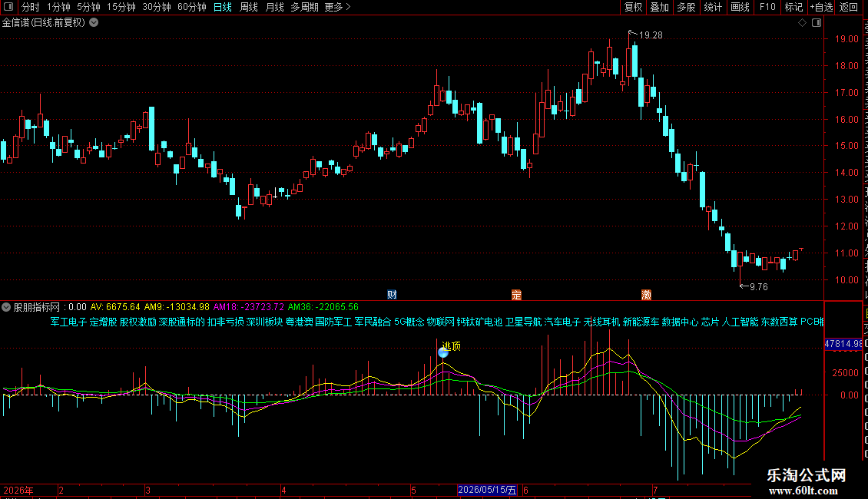Click the AV: 6675.64 indicator value
Viewport: 868px width, 499px height.
click(115, 307)
